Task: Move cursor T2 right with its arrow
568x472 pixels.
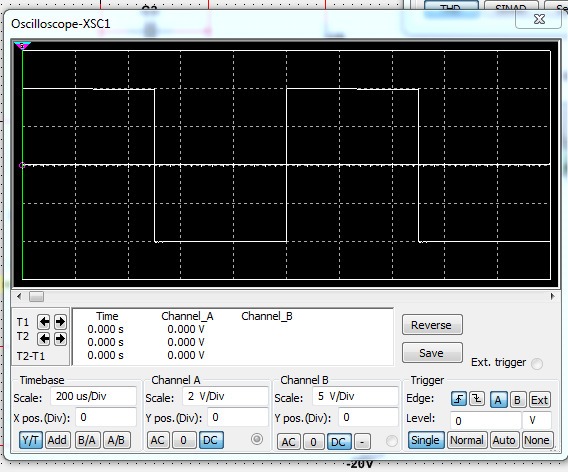Action: [60, 339]
